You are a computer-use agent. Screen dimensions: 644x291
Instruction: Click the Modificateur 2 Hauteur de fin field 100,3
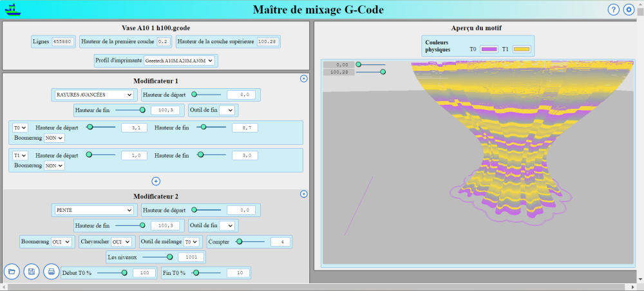click(x=164, y=226)
